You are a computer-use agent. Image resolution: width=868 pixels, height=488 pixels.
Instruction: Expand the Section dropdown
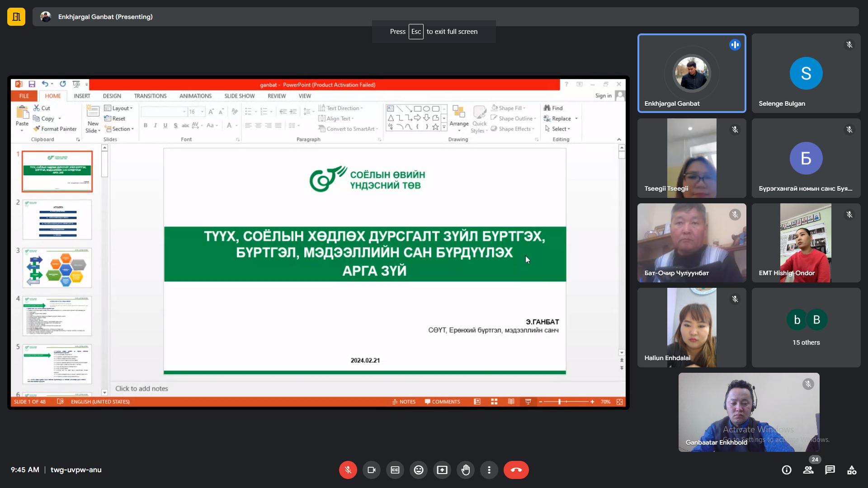(120, 129)
